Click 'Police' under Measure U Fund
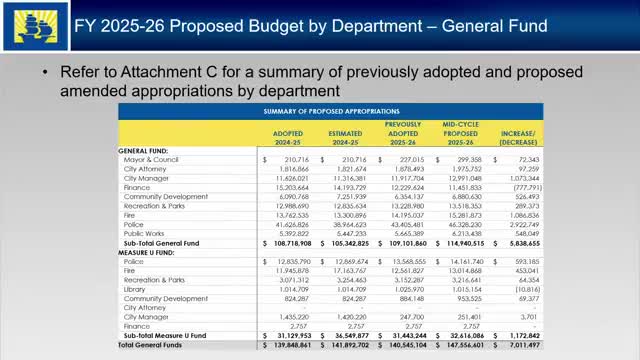The height and width of the screenshot is (360, 640). tap(133, 262)
